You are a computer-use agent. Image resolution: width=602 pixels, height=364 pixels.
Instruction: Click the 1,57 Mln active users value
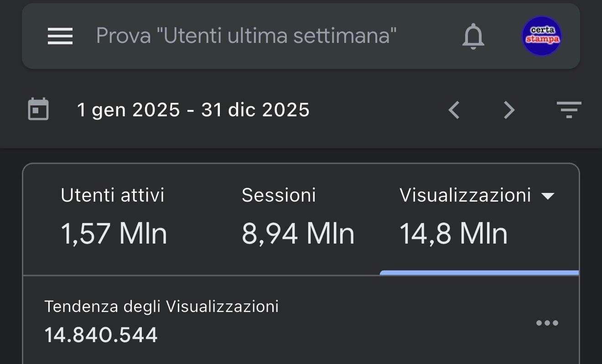coord(114,234)
